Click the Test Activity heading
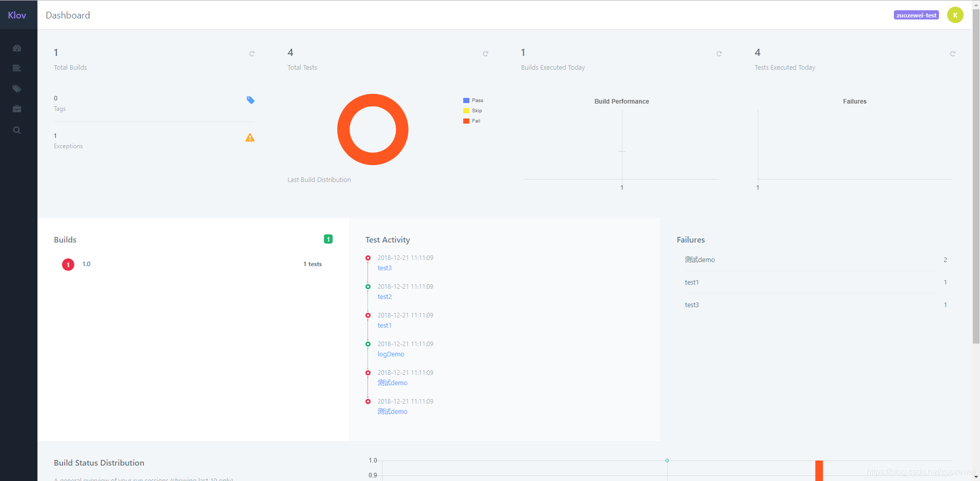 pyautogui.click(x=387, y=240)
